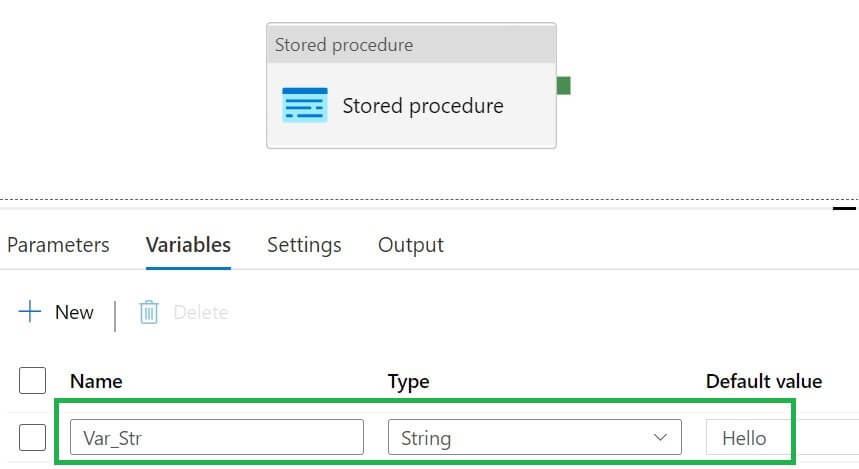Click the plus icon beside New
The width and height of the screenshot is (859, 469).
pos(31,312)
